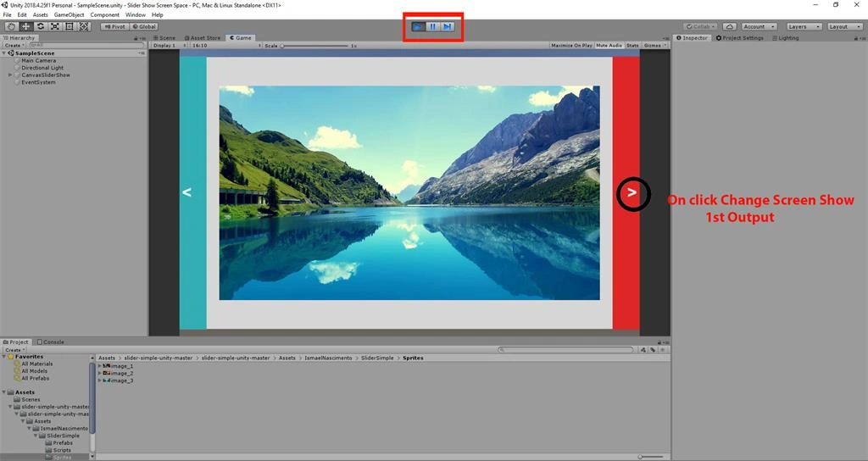Open the Collab dropdown
Screen dimensions: 868x461
click(700, 26)
